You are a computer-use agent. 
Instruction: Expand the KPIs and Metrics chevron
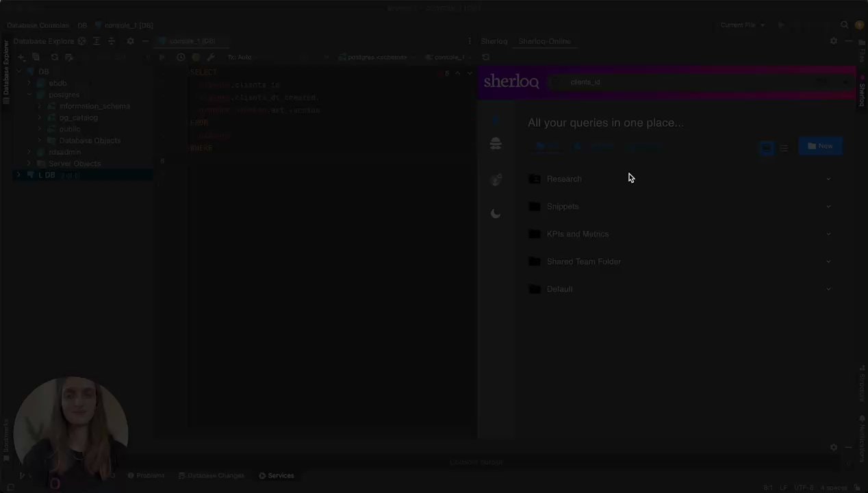tap(828, 234)
